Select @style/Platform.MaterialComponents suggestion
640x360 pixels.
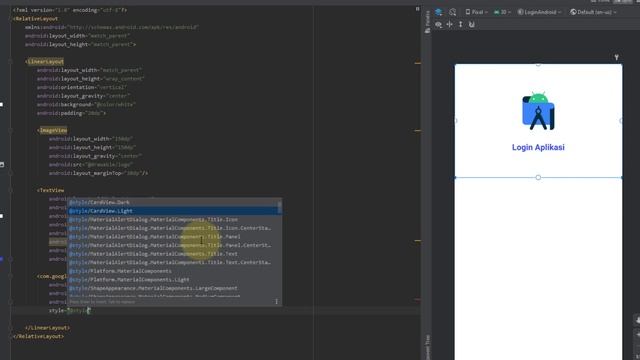click(173, 271)
